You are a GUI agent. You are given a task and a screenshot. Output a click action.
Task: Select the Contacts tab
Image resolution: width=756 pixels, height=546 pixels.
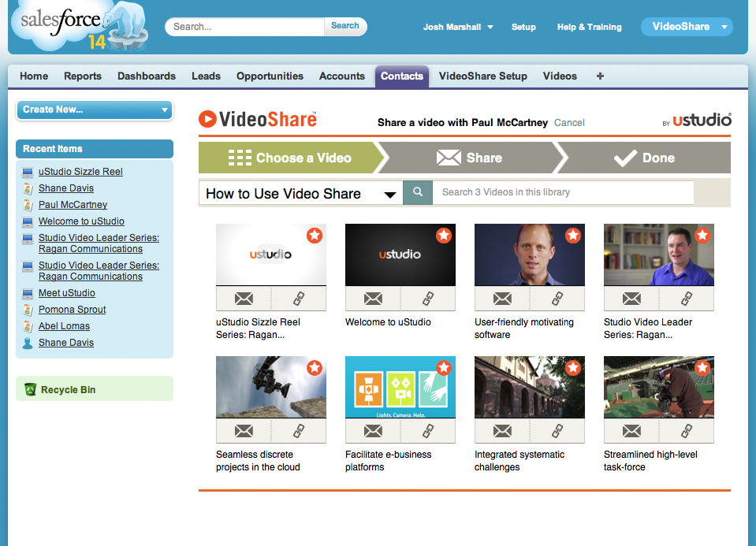(402, 76)
